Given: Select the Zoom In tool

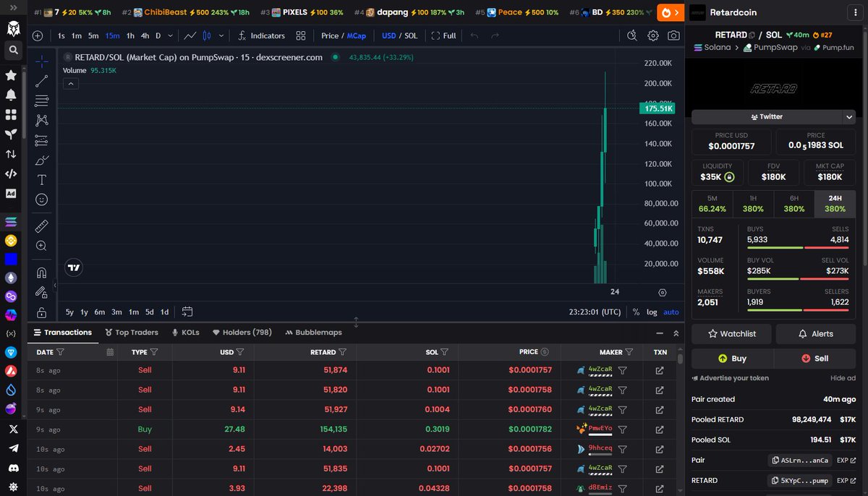Looking at the screenshot, I should (41, 246).
